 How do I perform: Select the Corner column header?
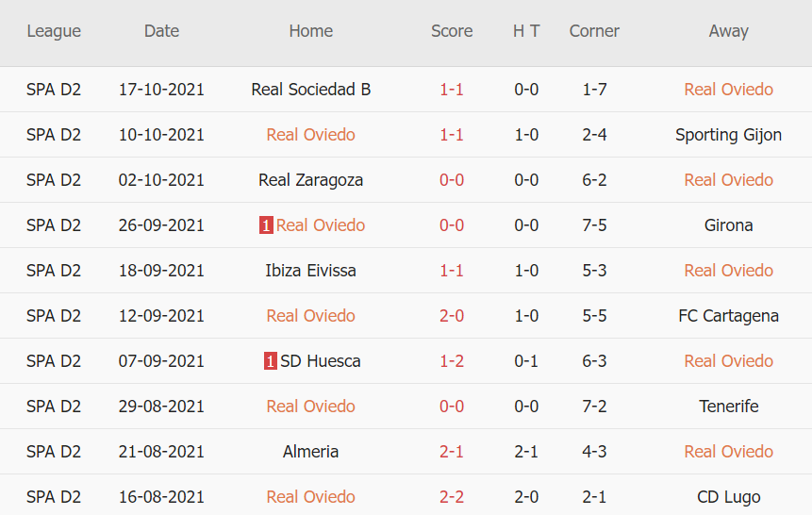594,31
